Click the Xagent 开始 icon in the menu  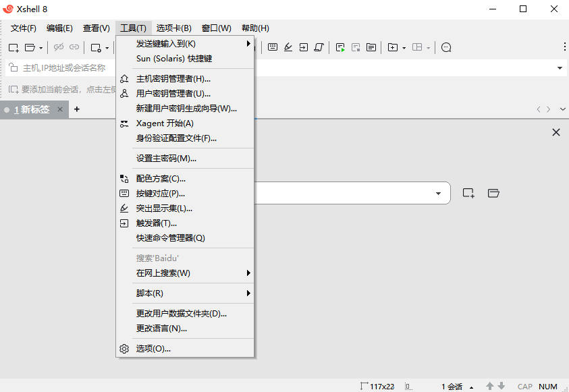[x=124, y=123]
